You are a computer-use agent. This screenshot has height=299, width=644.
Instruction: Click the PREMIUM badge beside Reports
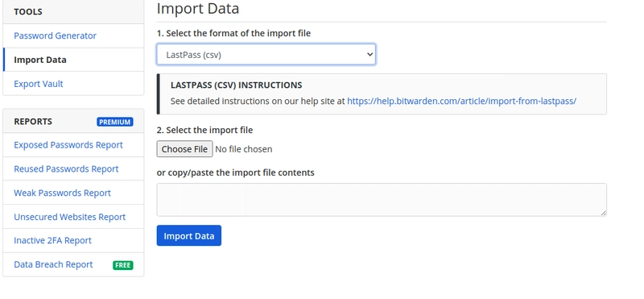[x=115, y=122]
